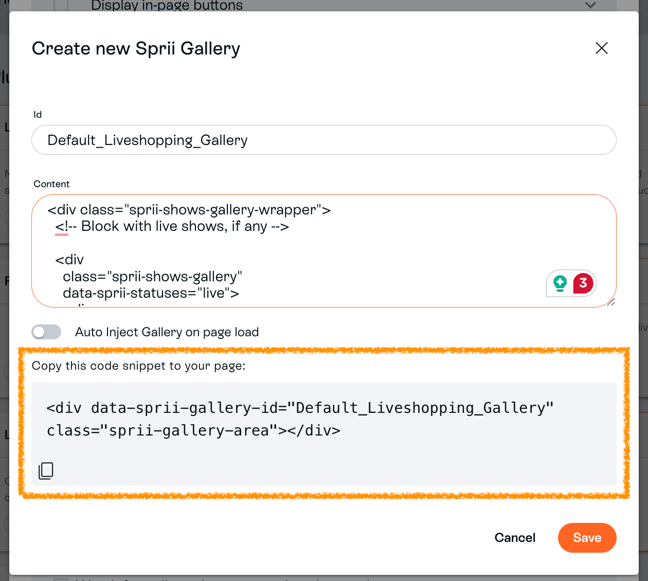
Task: Select 'Copy this code snippet to your page:' text
Action: coord(138,366)
